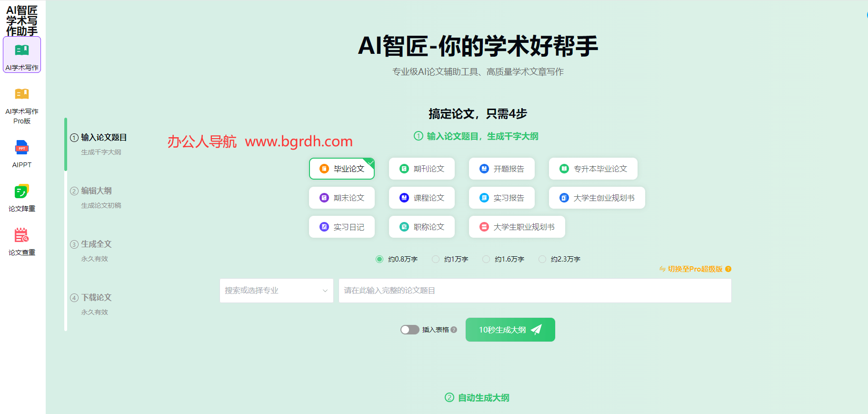Click the paper title input field
868x414 pixels.
[535, 291]
